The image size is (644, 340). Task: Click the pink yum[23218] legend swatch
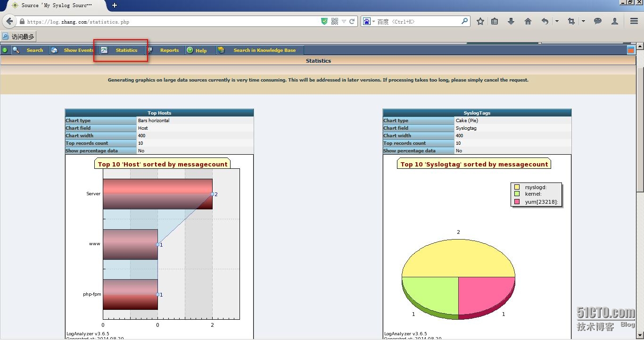517,201
